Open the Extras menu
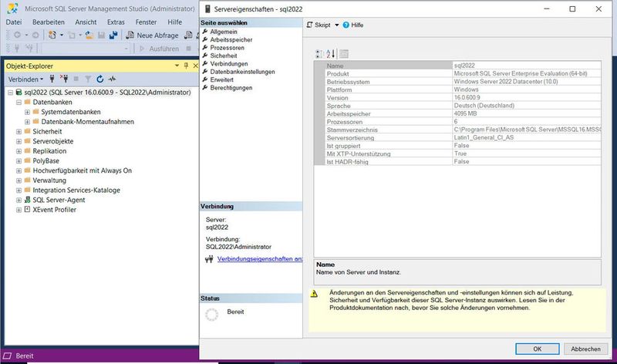 116,22
